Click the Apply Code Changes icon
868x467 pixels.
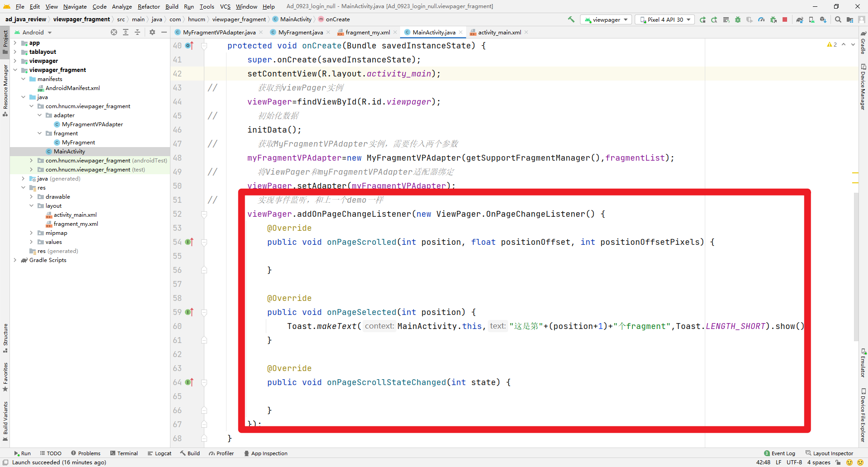pyautogui.click(x=726, y=19)
